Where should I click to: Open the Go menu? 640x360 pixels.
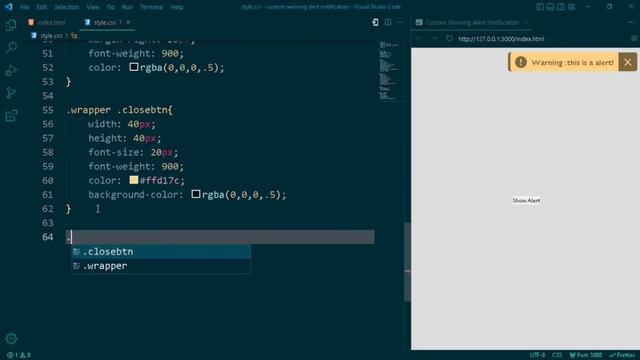click(111, 7)
